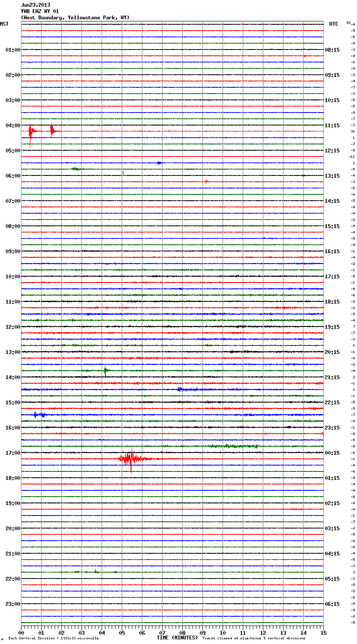Click the 05 minute axis tick label
The height and width of the screenshot is (644, 357).
[122, 633]
